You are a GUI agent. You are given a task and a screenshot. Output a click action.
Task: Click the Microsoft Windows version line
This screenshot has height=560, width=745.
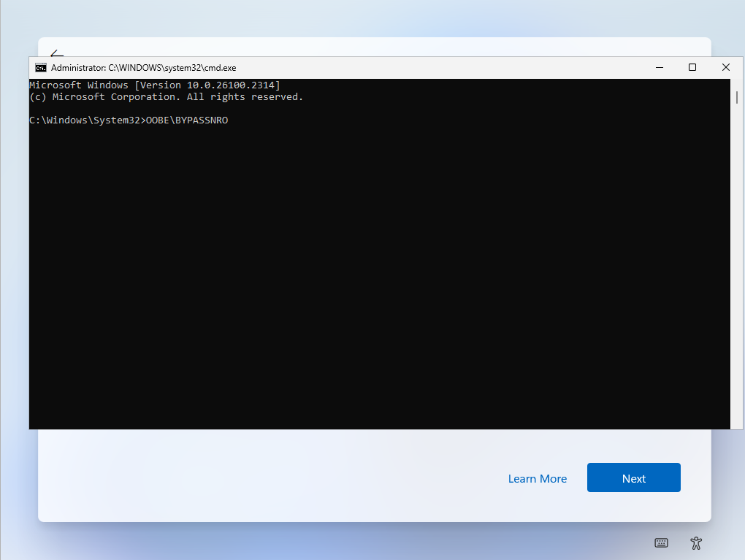(155, 85)
